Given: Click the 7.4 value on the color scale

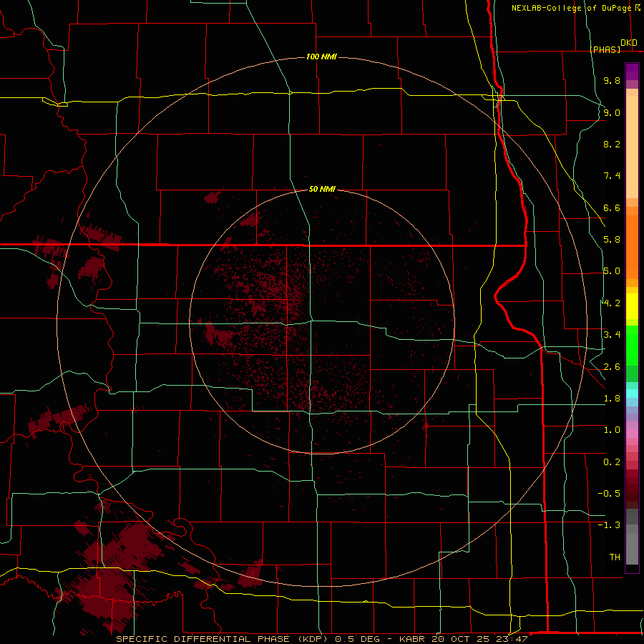Looking at the screenshot, I should [x=612, y=176].
